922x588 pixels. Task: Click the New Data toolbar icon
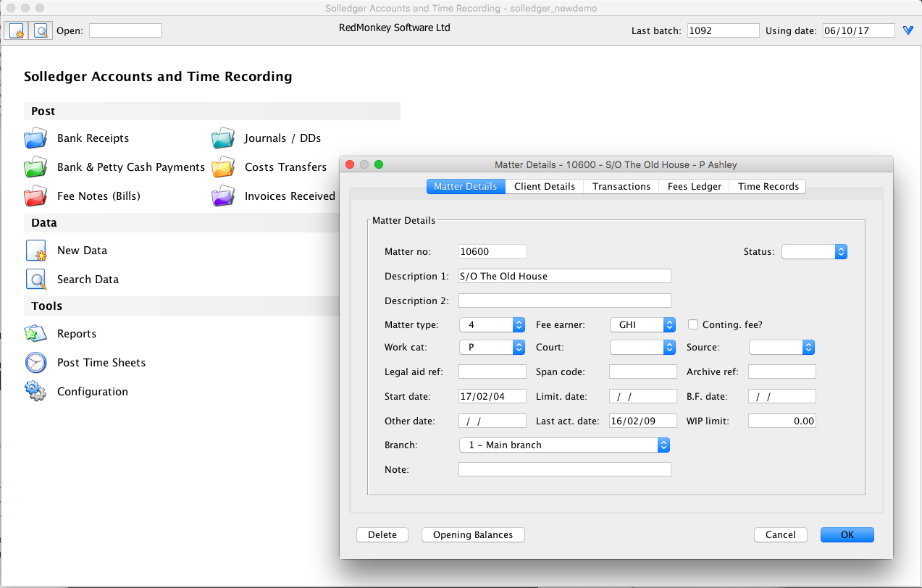click(16, 30)
